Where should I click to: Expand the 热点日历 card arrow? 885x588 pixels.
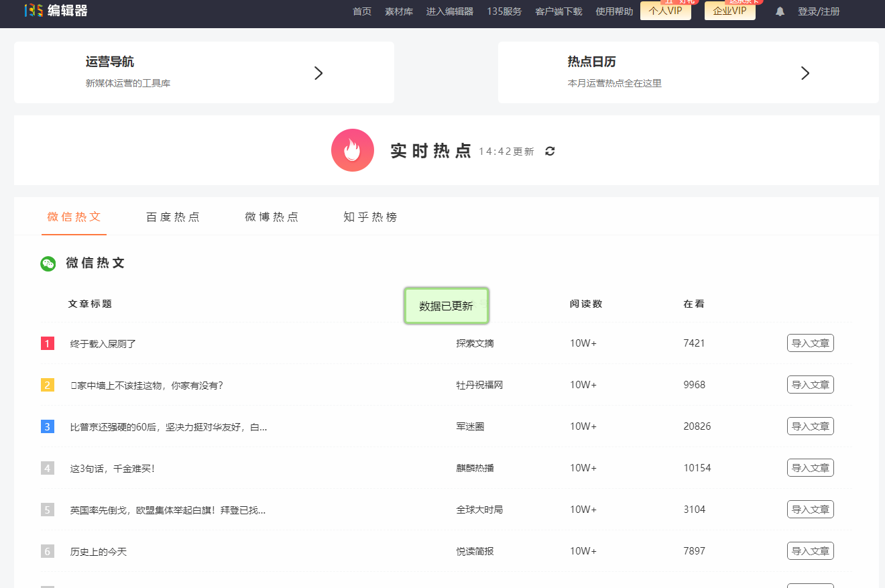[x=805, y=73]
